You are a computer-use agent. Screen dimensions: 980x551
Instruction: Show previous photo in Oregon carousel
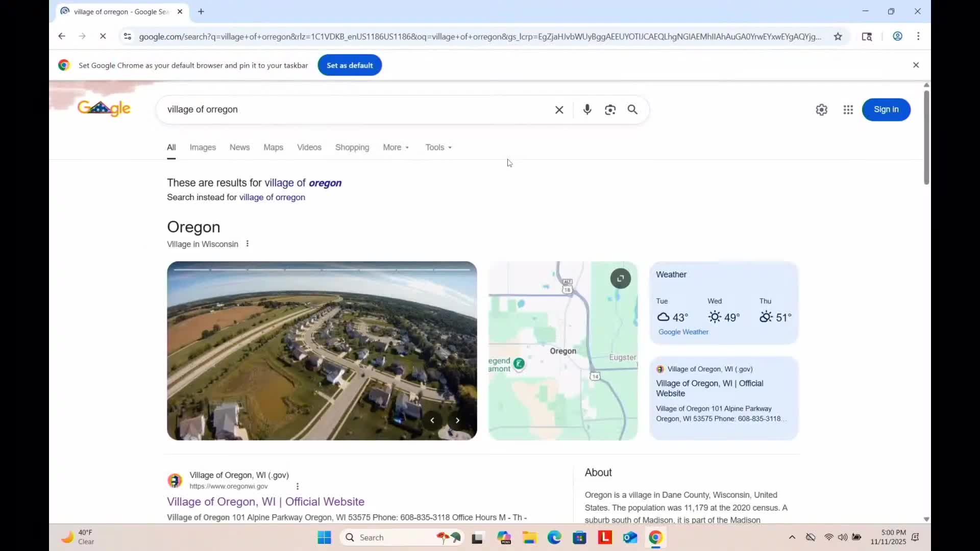point(432,420)
